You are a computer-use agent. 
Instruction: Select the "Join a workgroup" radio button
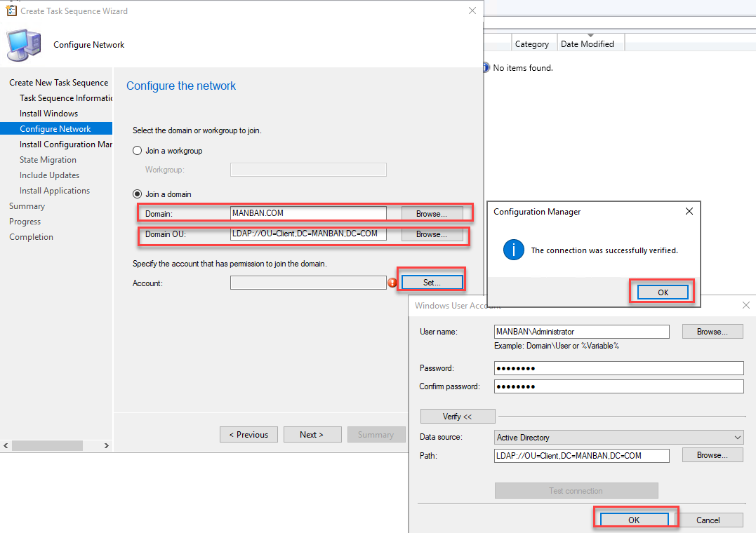[137, 150]
